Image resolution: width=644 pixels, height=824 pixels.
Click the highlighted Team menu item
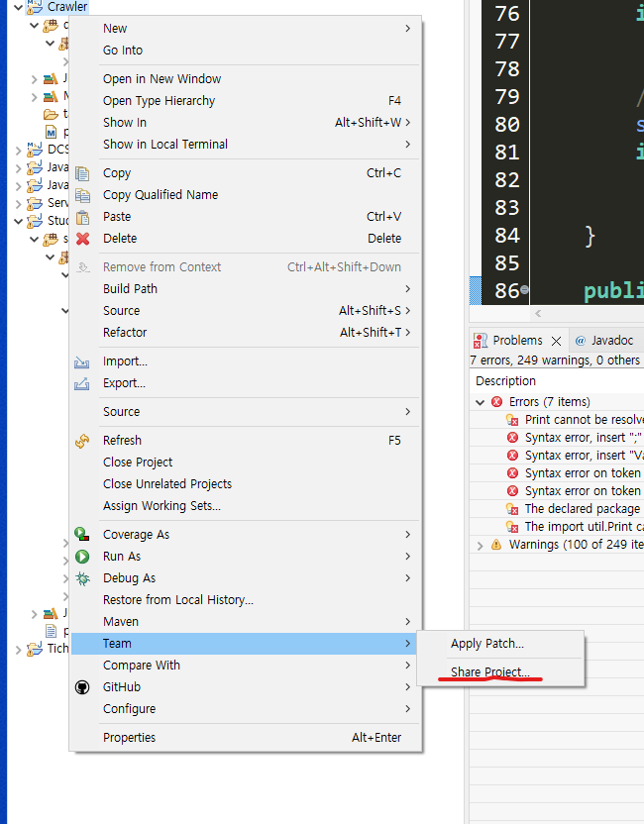[245, 644]
